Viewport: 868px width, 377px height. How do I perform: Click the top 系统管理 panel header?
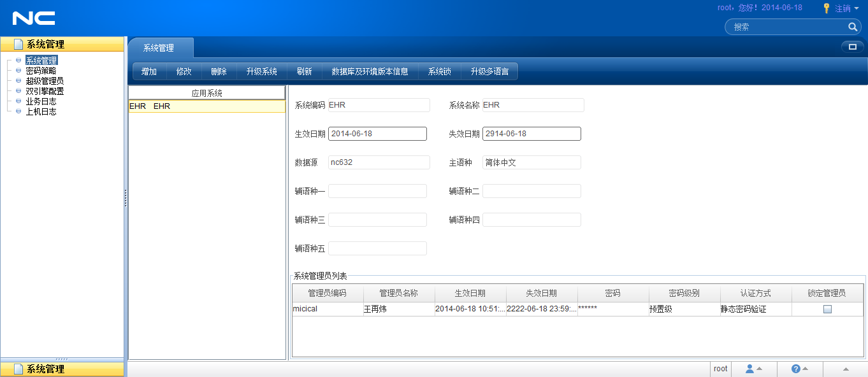pos(62,44)
